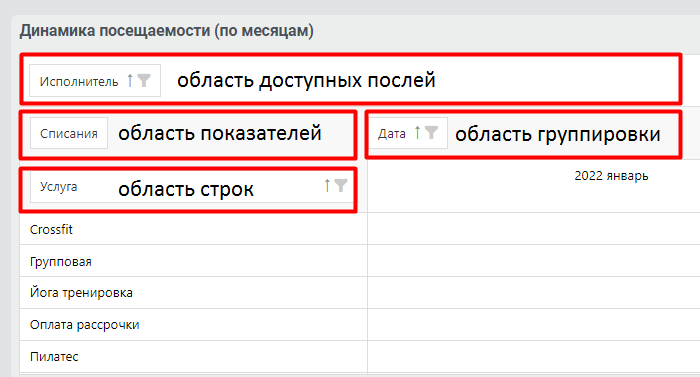Select the Crossfit row
The width and height of the screenshot is (700, 377).
193,229
